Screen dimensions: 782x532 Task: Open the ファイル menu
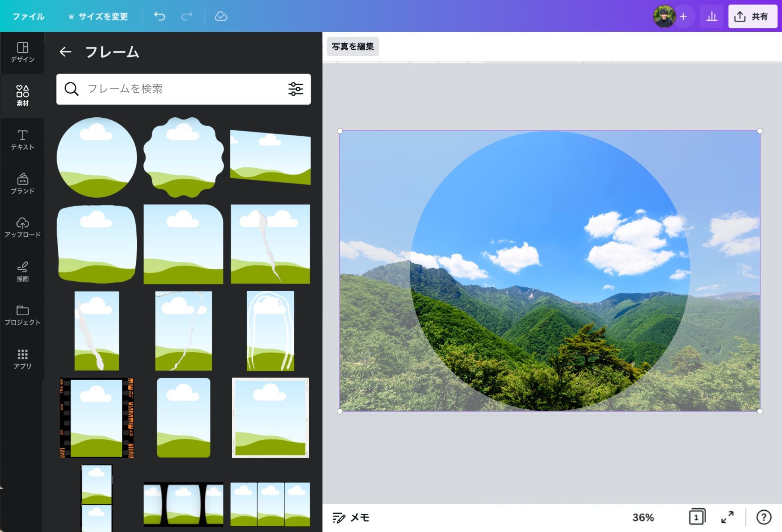click(28, 16)
